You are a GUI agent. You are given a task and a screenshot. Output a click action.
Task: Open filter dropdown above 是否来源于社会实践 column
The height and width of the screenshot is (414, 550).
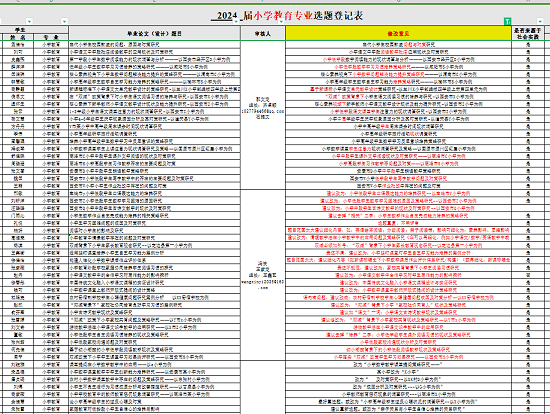click(x=540, y=21)
